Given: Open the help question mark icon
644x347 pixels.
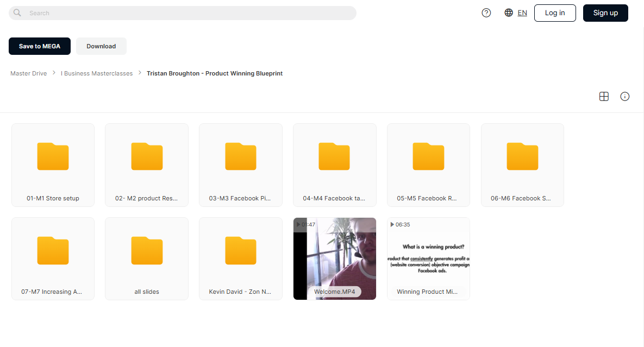Looking at the screenshot, I should (486, 12).
